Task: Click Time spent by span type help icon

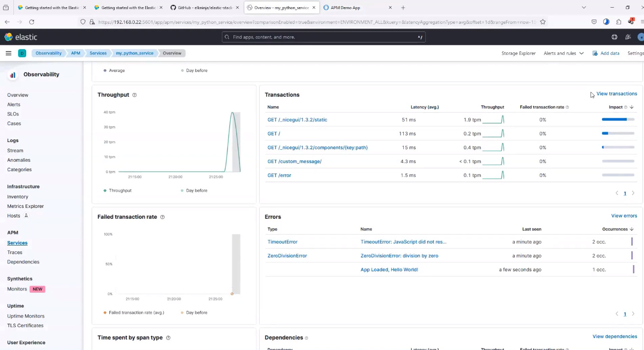Action: (168, 338)
